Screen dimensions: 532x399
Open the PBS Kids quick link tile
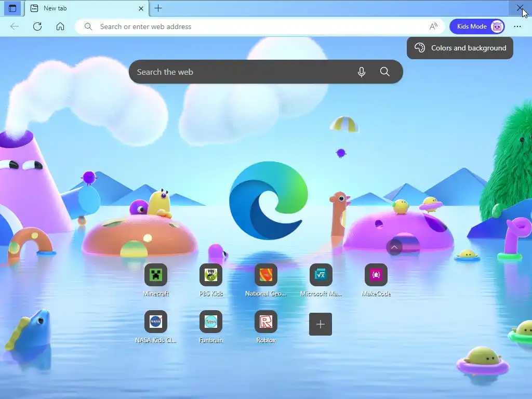coord(211,275)
